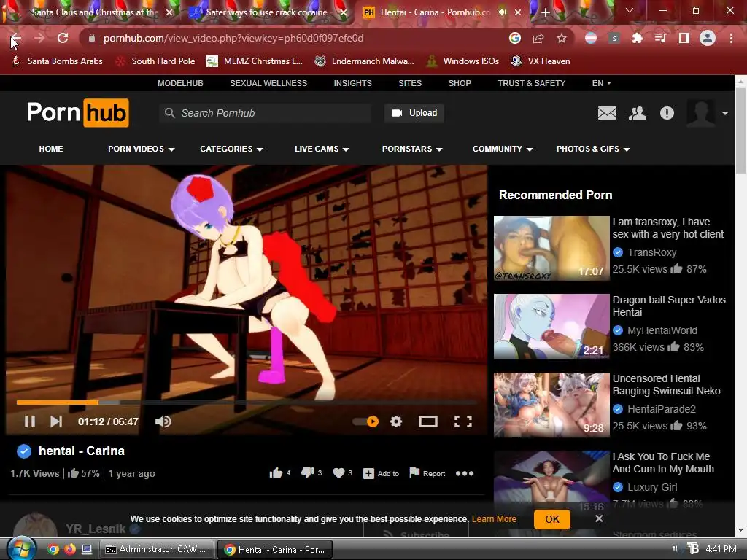Open the Learn More cookie link

494,519
